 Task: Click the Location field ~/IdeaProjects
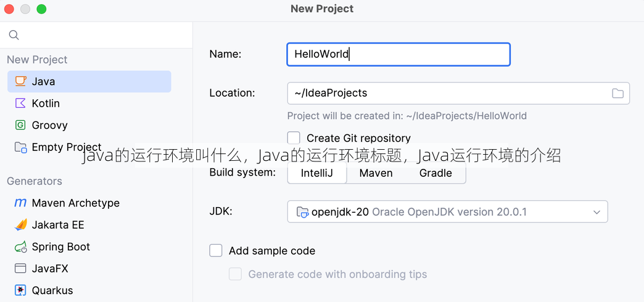[458, 93]
